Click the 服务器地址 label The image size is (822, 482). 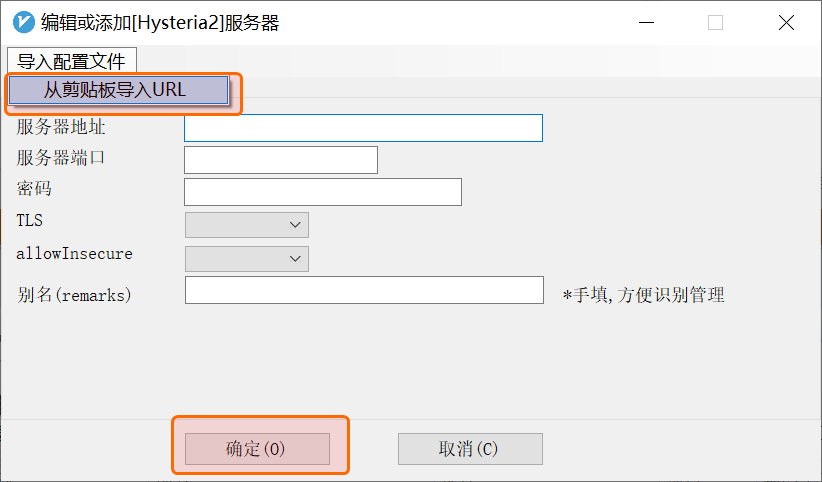[61, 127]
